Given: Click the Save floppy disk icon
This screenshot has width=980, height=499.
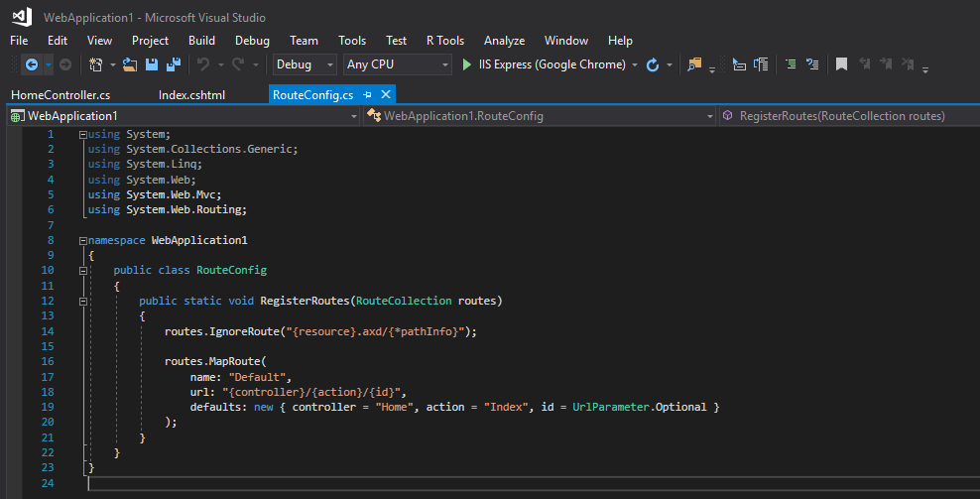Looking at the screenshot, I should [151, 64].
